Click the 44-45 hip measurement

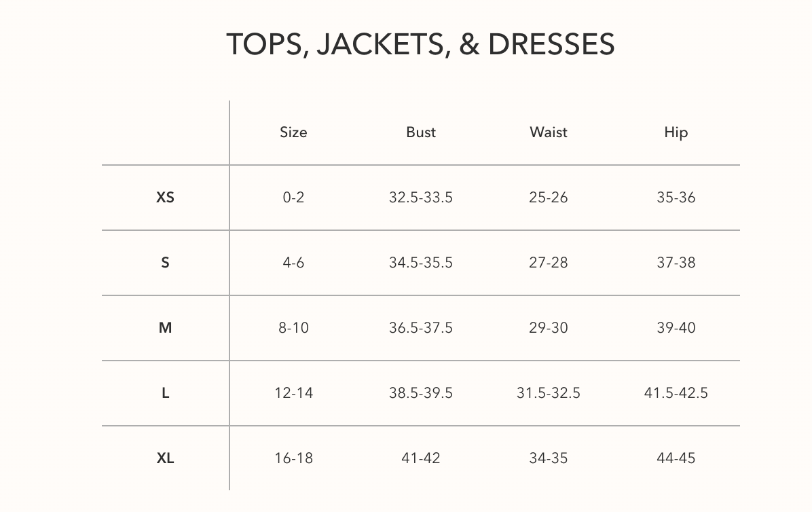(676, 458)
